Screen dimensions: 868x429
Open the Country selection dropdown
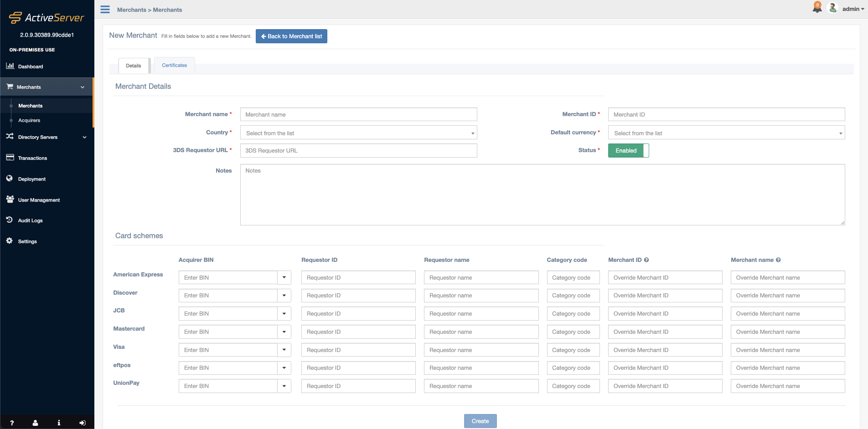click(x=358, y=133)
